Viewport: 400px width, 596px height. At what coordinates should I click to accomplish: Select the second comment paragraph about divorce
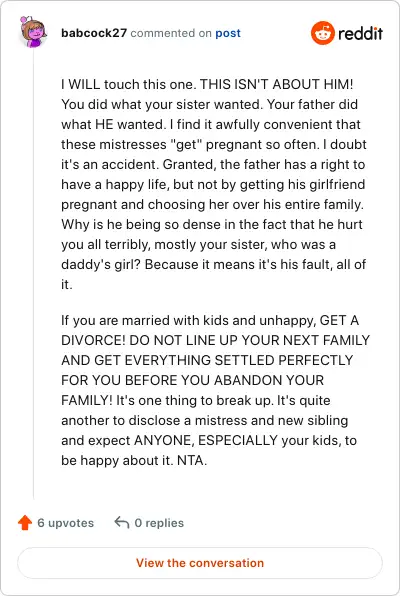pos(216,390)
